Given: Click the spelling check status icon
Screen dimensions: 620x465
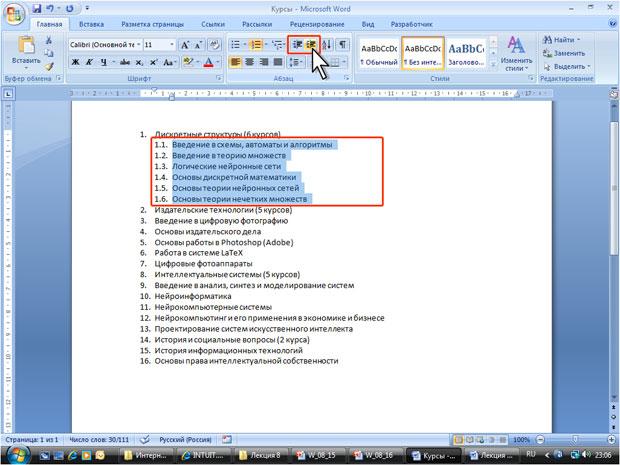Looking at the screenshot, I should (146, 439).
